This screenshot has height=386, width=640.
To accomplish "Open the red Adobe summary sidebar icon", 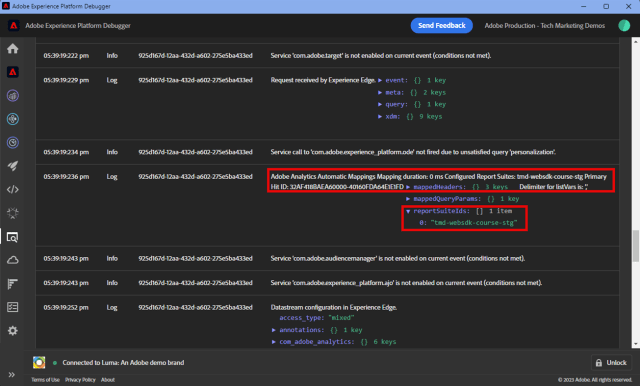I will pos(13,72).
